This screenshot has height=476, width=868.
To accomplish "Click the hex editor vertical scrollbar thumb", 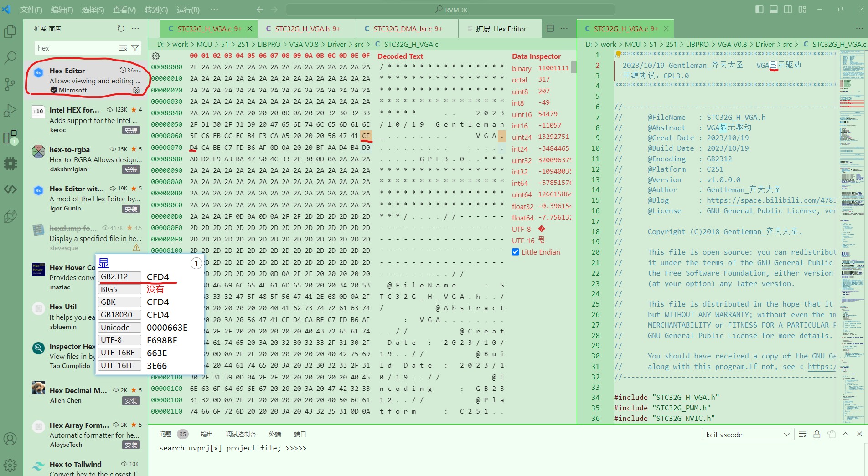I will click(574, 67).
